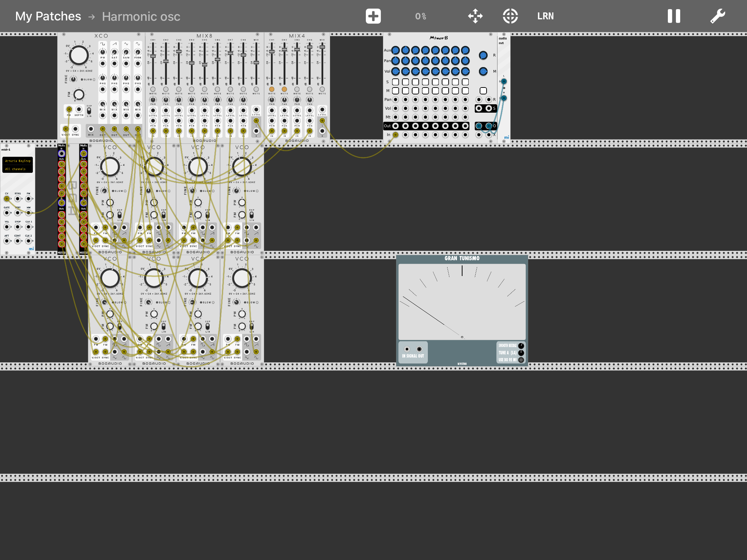Open the All channels MIDI dropdown
747x560 pixels.
18,169
